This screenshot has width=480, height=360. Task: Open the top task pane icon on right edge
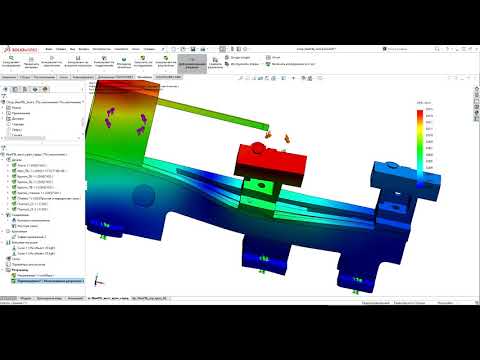pyautogui.click(x=477, y=89)
